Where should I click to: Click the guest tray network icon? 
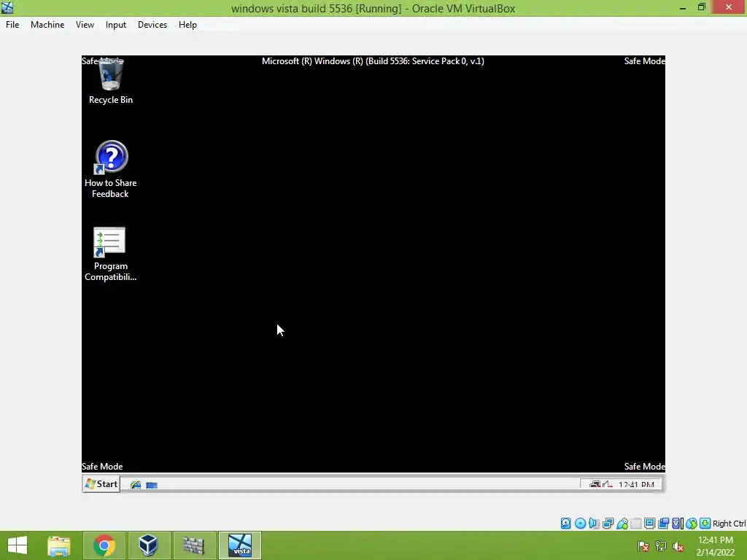tap(595, 484)
